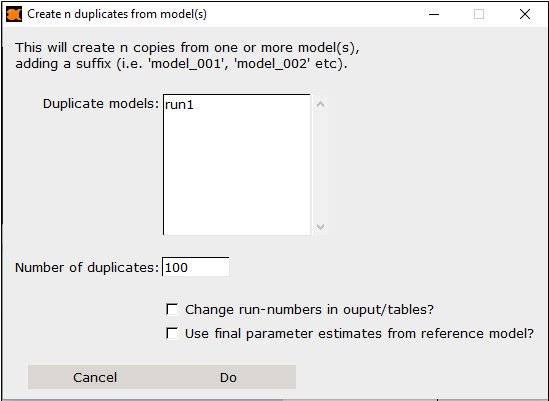Click the greyed-out maximize window button
The image size is (549, 401).
pyautogui.click(x=479, y=14)
